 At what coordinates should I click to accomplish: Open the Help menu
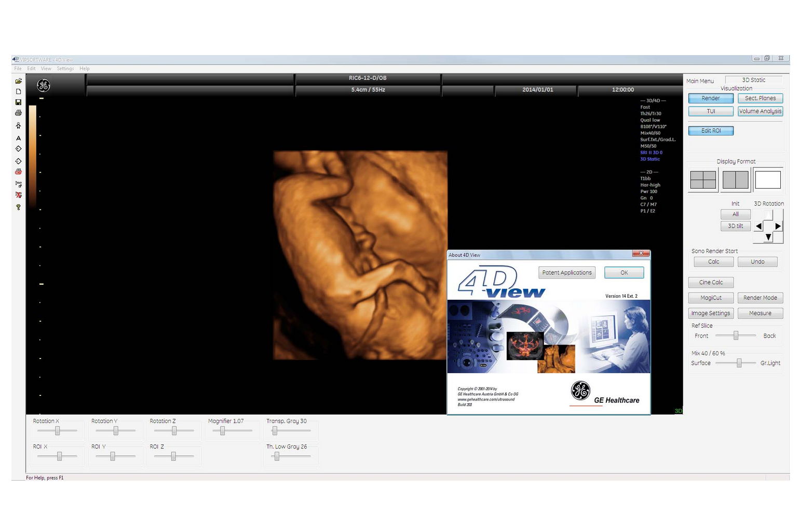pos(85,69)
